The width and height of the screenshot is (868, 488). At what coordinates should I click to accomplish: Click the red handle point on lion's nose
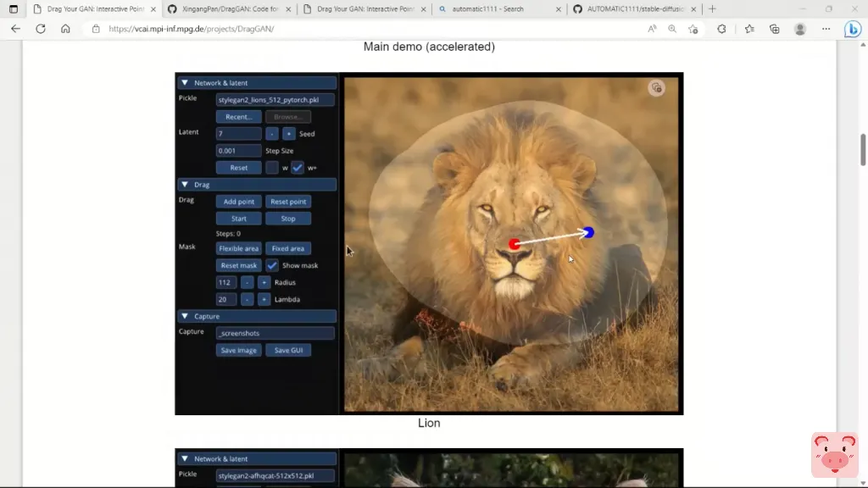point(515,244)
